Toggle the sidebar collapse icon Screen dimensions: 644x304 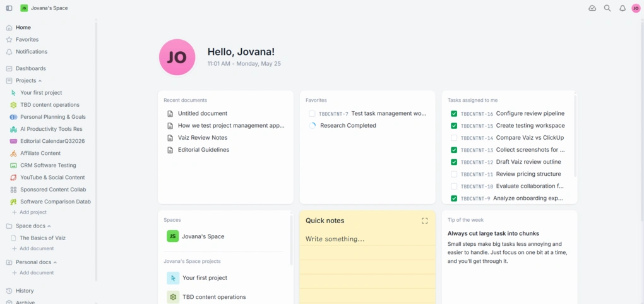point(9,8)
